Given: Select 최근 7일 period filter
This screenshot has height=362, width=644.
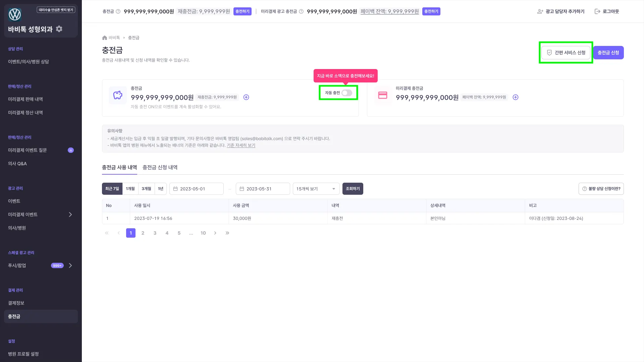Looking at the screenshot, I should click(112, 189).
